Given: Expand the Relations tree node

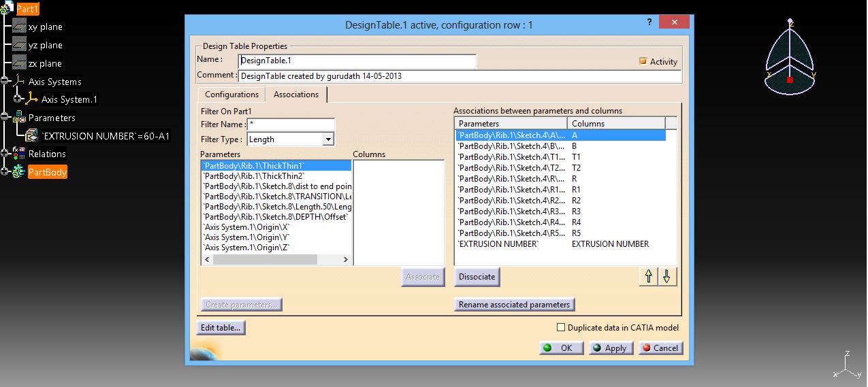Looking at the screenshot, I should tap(5, 154).
